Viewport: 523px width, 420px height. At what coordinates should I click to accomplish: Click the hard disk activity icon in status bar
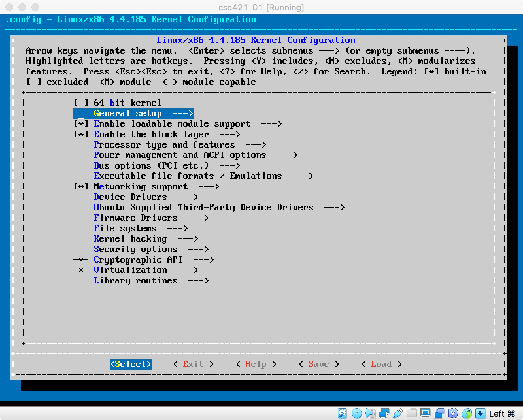click(342, 413)
